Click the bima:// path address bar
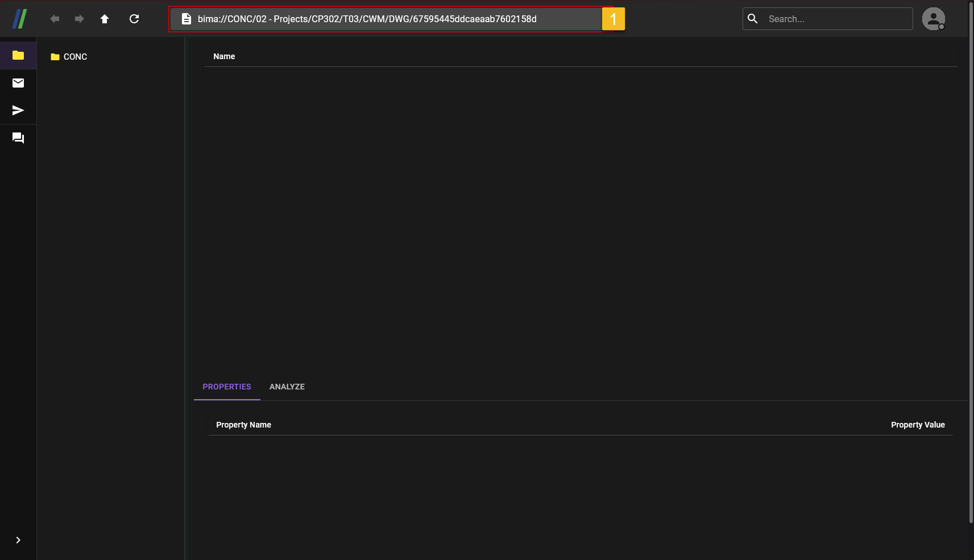 [387, 19]
